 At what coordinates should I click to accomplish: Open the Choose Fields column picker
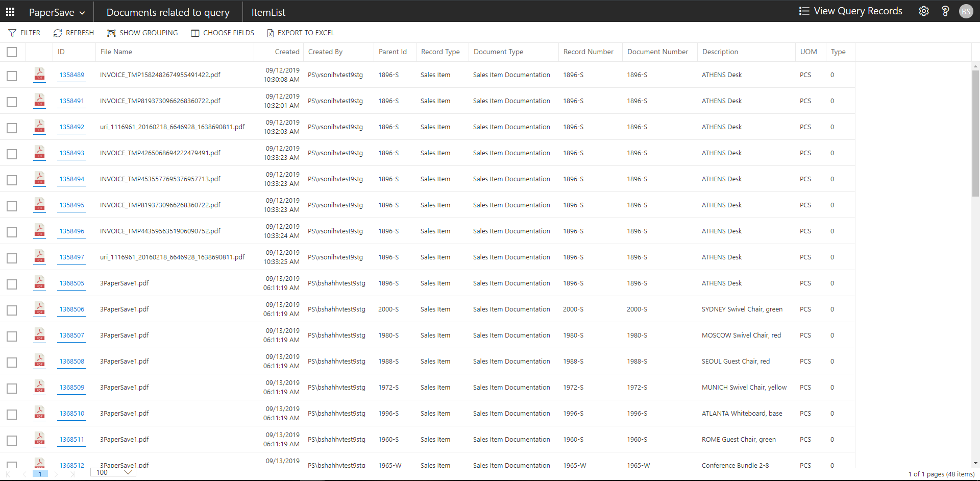pos(223,33)
